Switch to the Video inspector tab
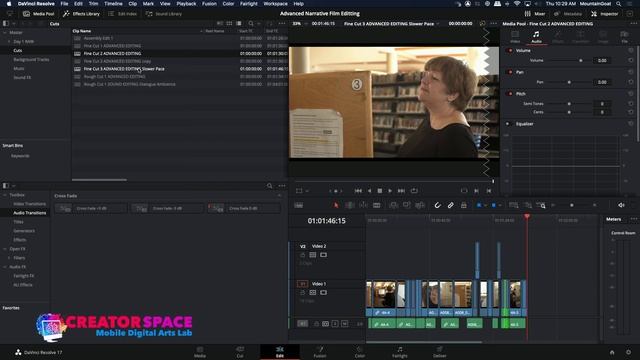Viewport: 640px width, 360px height. point(515,37)
